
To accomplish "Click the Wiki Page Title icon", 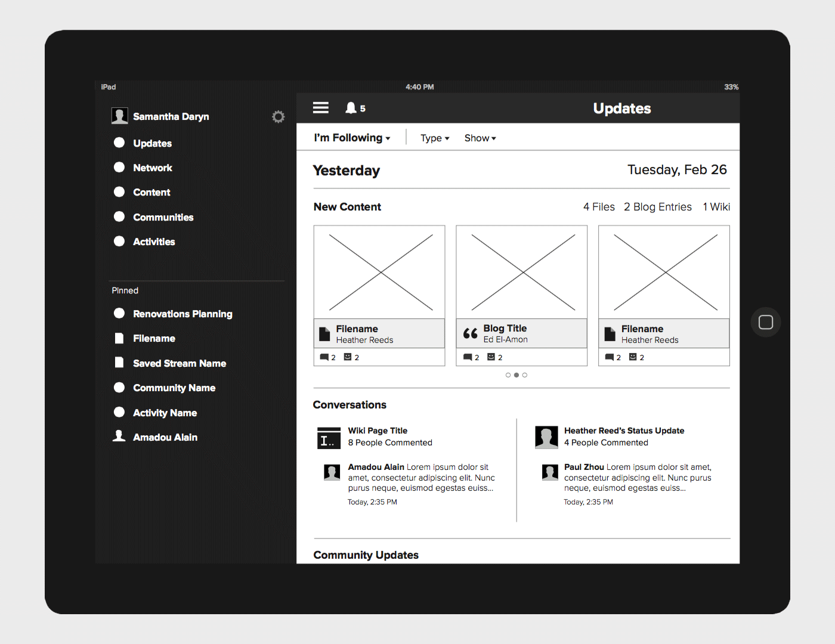I will [329, 438].
